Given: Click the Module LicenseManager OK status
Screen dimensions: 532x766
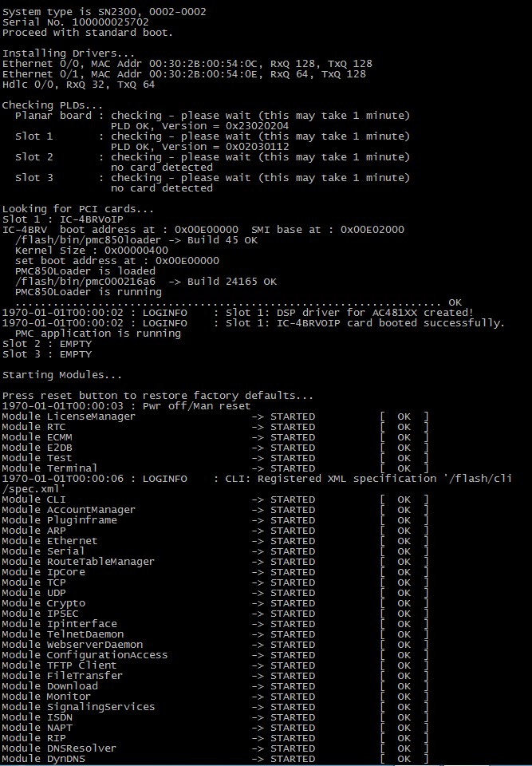Looking at the screenshot, I should click(404, 417).
